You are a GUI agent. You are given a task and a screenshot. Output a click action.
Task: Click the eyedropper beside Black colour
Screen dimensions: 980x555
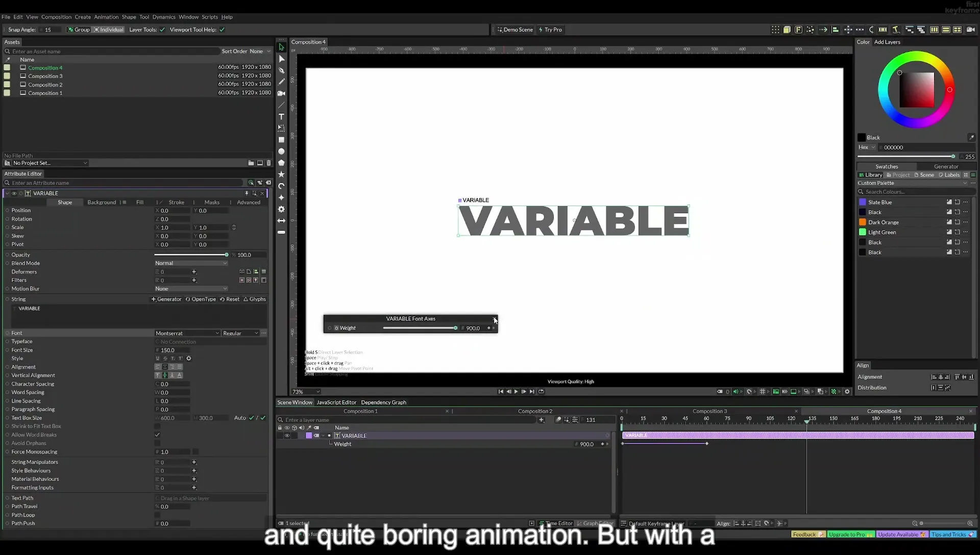click(971, 137)
